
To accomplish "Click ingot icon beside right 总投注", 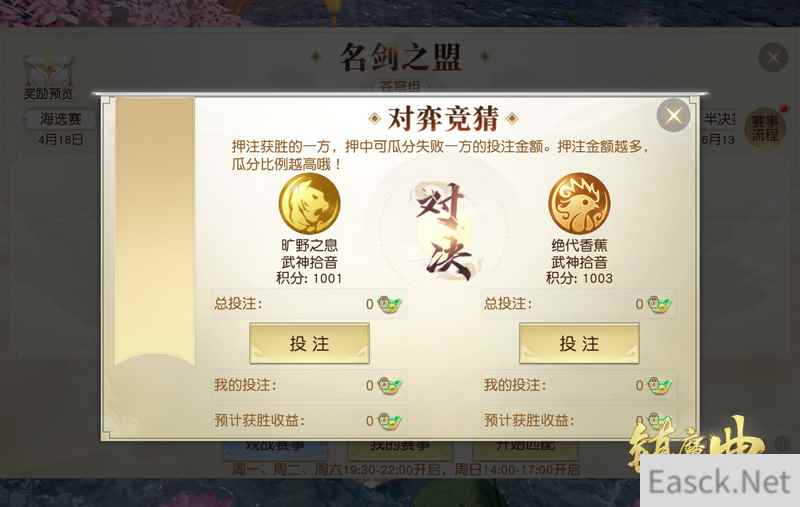I will [x=660, y=305].
